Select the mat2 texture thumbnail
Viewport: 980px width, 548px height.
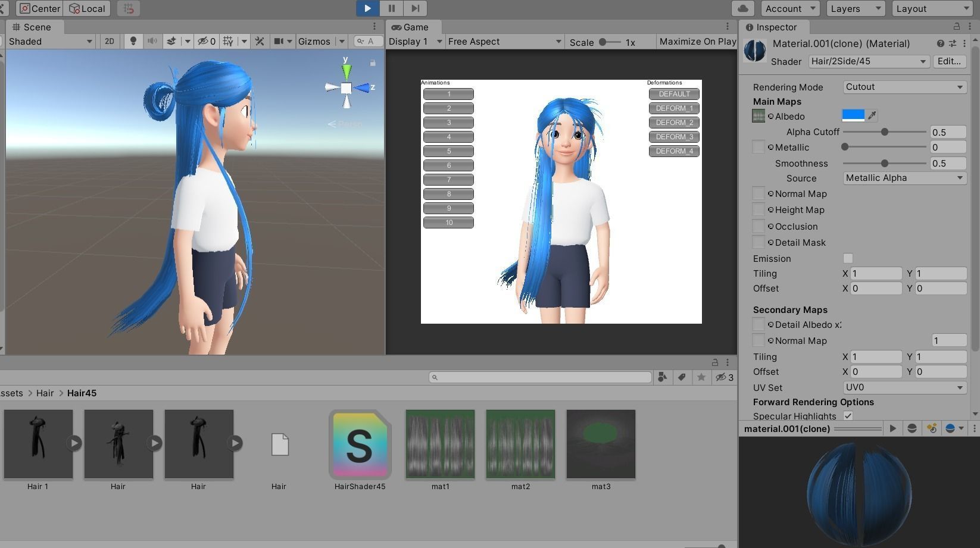coord(520,444)
